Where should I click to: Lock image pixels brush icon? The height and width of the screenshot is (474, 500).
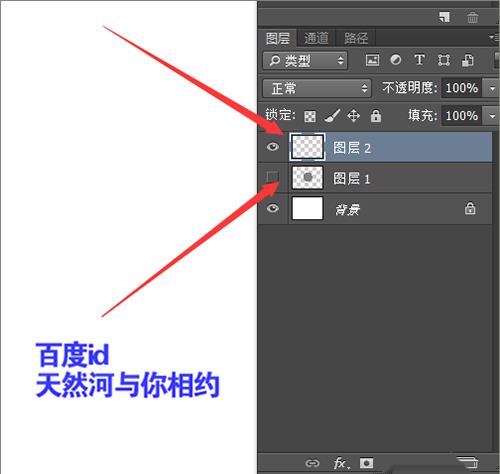pyautogui.click(x=332, y=116)
